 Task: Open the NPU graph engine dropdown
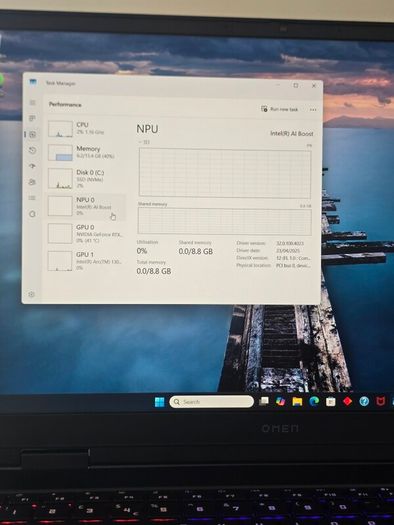[144, 142]
